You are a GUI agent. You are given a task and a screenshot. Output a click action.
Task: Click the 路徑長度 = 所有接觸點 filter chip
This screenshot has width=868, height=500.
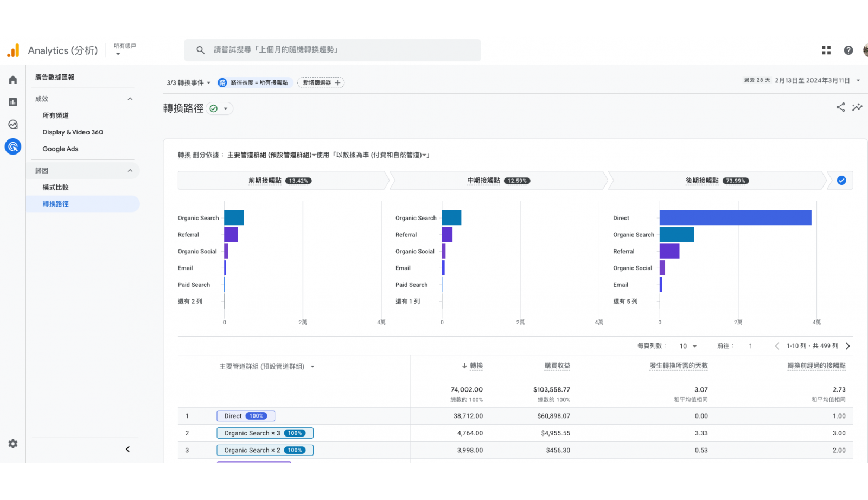pyautogui.click(x=256, y=82)
